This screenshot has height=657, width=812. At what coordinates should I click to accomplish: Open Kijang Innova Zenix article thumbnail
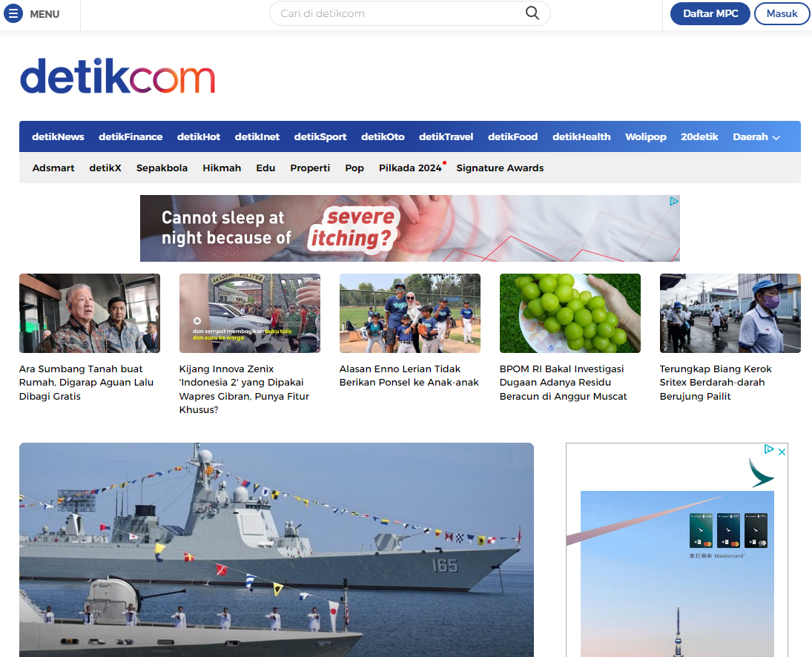(249, 313)
